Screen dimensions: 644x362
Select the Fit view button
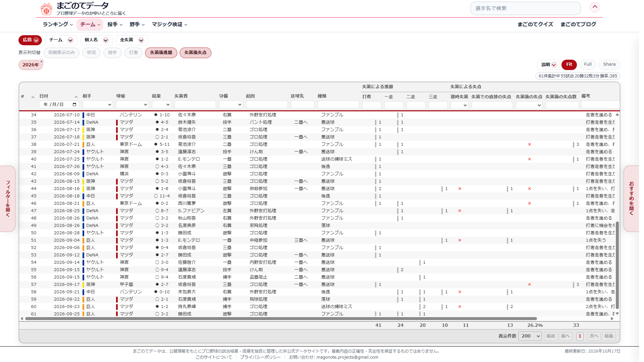pos(569,64)
